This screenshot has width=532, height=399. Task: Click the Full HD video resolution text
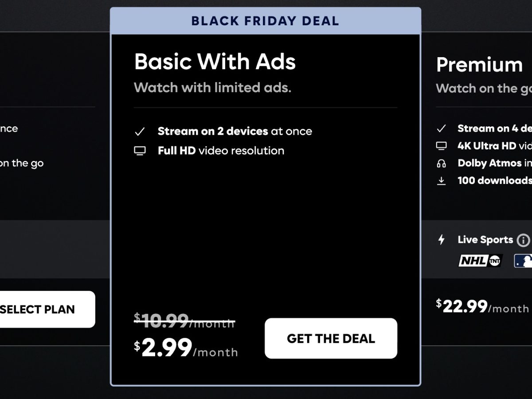pyautogui.click(x=221, y=151)
